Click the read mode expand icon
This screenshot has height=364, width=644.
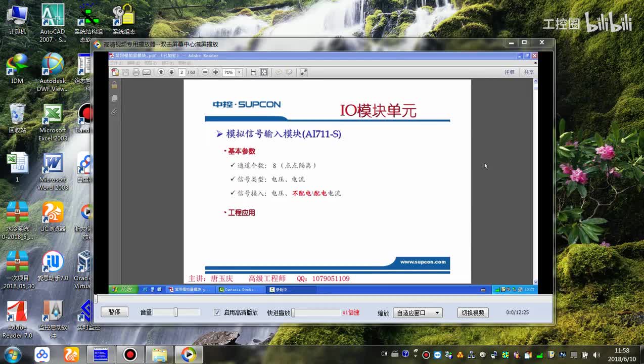pos(304,72)
